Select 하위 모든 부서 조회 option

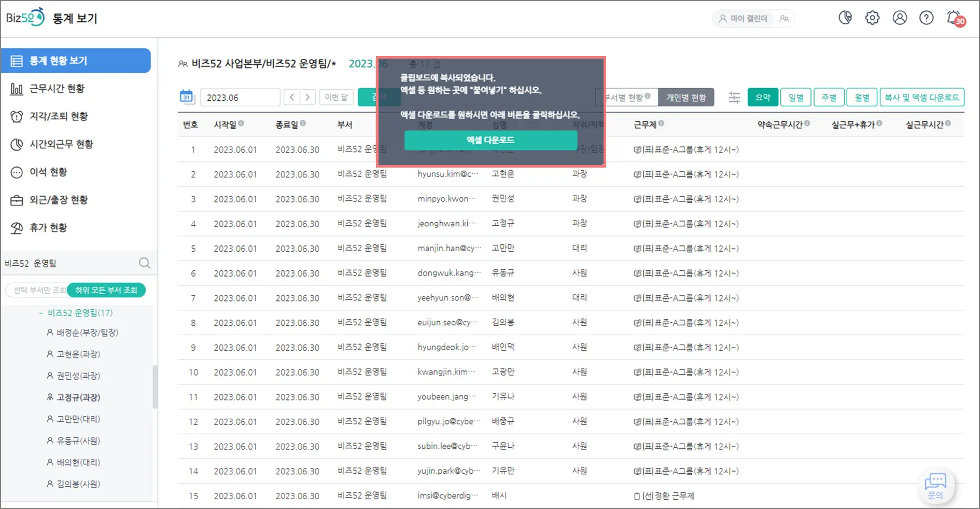click(x=106, y=290)
